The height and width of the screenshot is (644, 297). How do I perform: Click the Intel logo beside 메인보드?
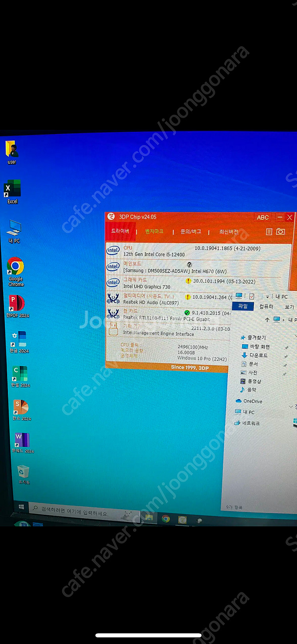(113, 266)
